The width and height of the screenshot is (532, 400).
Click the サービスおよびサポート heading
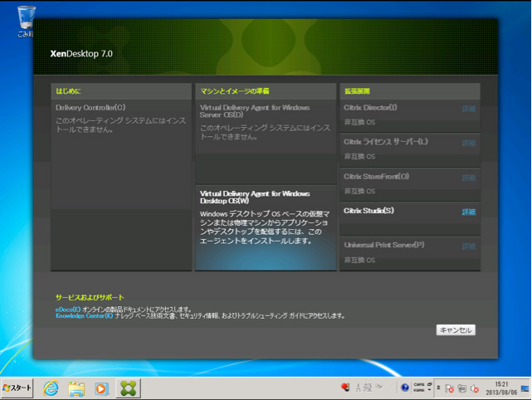tap(90, 298)
